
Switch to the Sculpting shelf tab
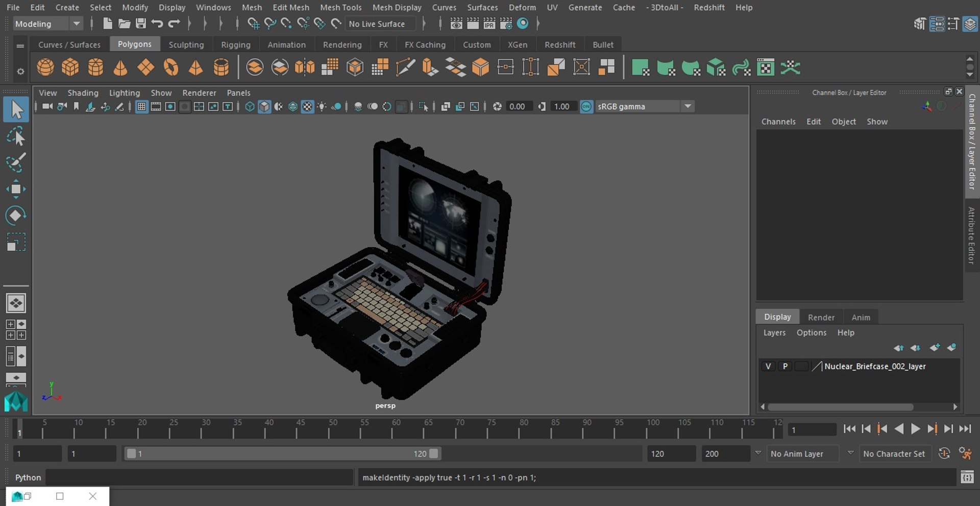coord(186,44)
